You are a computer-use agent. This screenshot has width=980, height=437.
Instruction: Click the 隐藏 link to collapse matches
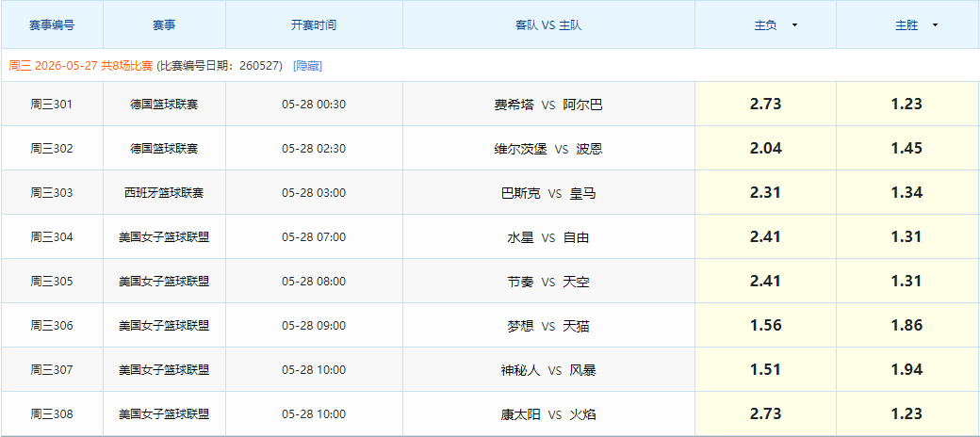[x=307, y=66]
